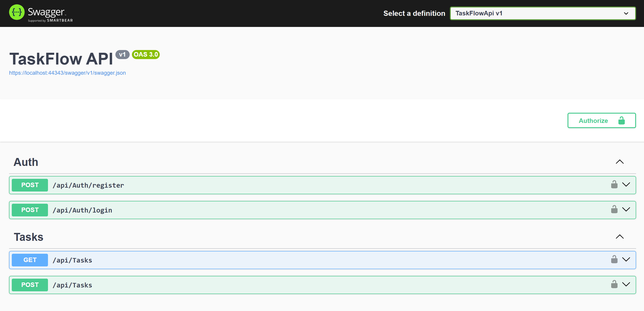
Task: Click the padlock on POST /api/Tasks
Action: 614,285
